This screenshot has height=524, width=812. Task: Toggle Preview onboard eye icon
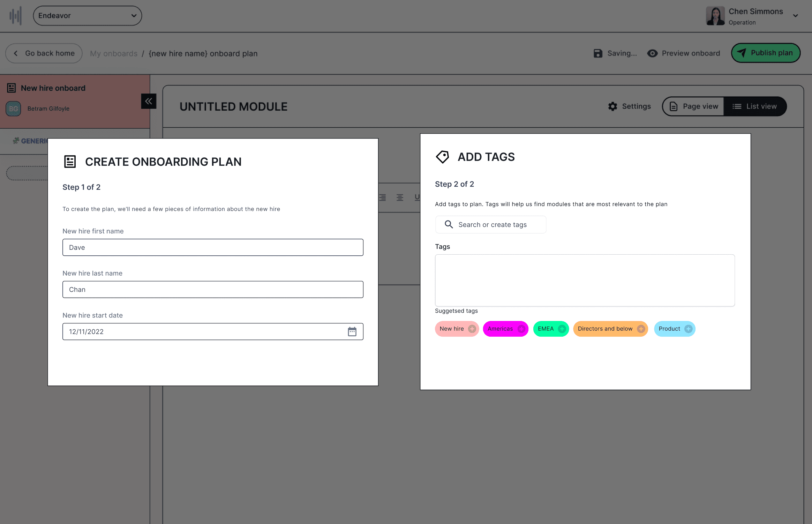coord(652,53)
